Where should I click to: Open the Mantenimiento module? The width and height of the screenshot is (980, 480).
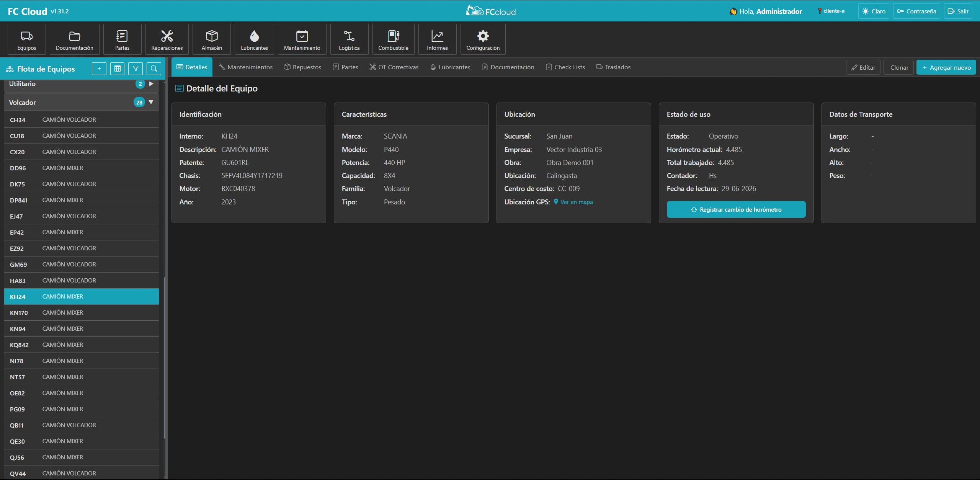(302, 40)
